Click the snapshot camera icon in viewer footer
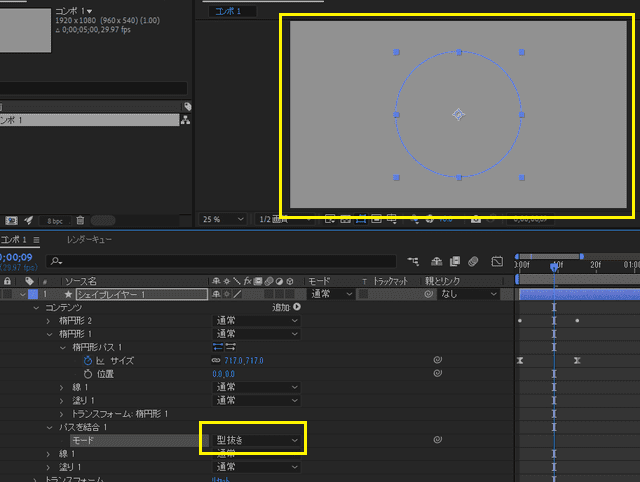Image resolution: width=640 pixels, height=482 pixels. [x=476, y=220]
